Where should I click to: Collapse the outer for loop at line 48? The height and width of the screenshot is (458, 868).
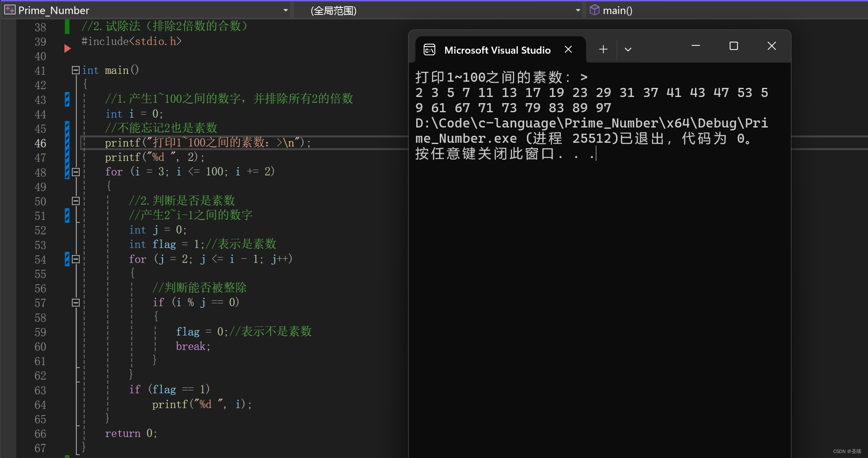pyautogui.click(x=76, y=172)
